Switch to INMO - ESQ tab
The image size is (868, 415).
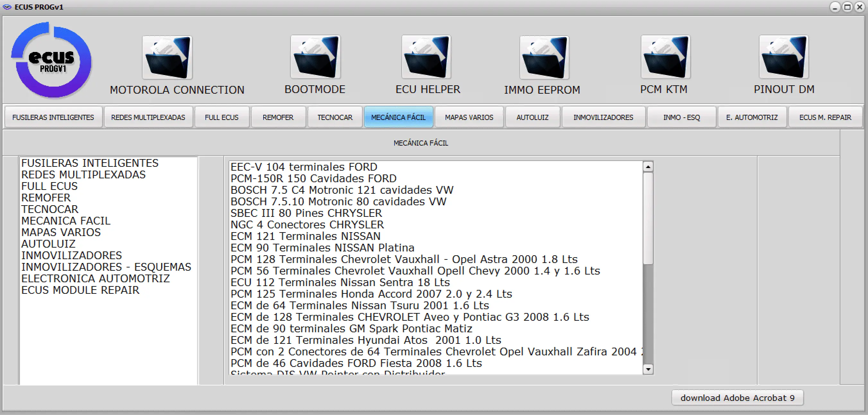[682, 117]
